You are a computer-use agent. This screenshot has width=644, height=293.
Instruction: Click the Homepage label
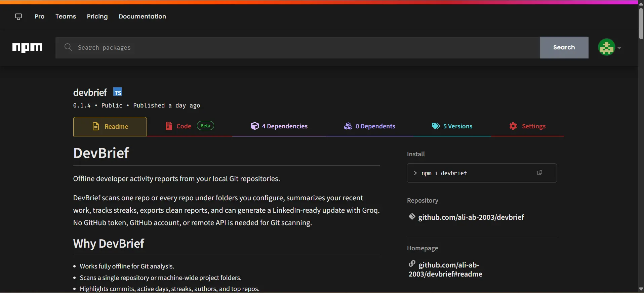coord(422,248)
